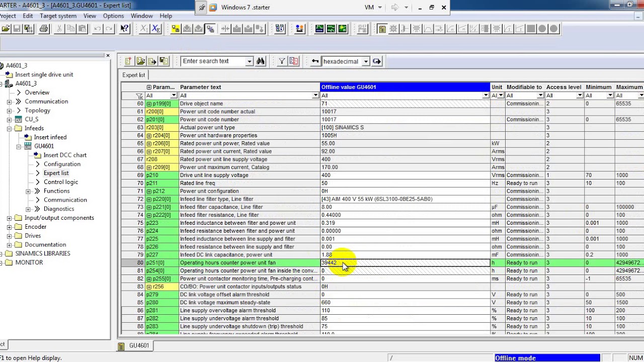Open the Modifiable to filter dropdown
The width and height of the screenshot is (644, 362).
click(x=540, y=96)
